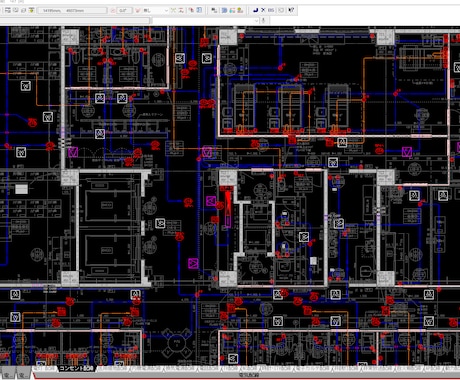
Task: Click the 0.0° angle input field
Action: (124, 10)
